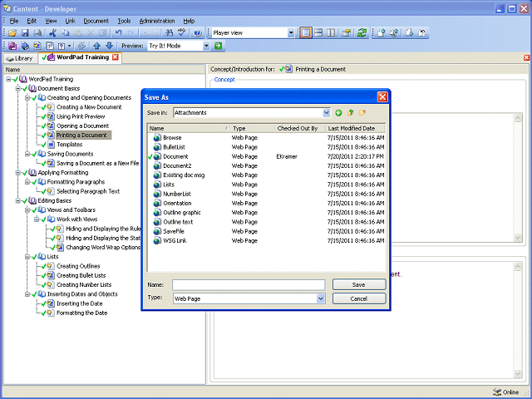Click the Copy toolbar icon
Viewport: 532px width, 399px height.
pos(65,33)
